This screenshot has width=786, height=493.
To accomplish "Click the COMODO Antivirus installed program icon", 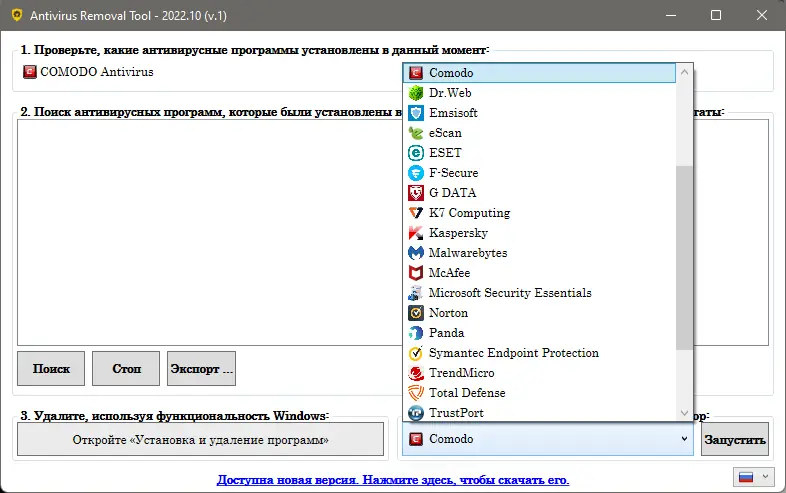I will coord(30,72).
